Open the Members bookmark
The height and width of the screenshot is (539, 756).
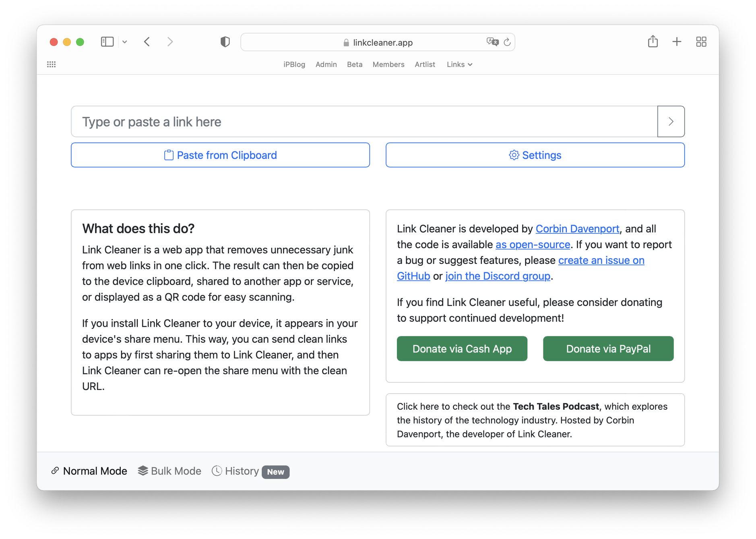click(x=388, y=64)
